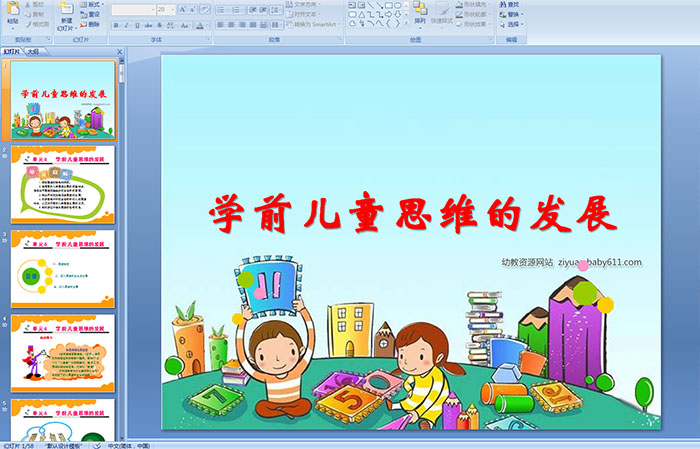Toggle Underline formatting

point(137,25)
